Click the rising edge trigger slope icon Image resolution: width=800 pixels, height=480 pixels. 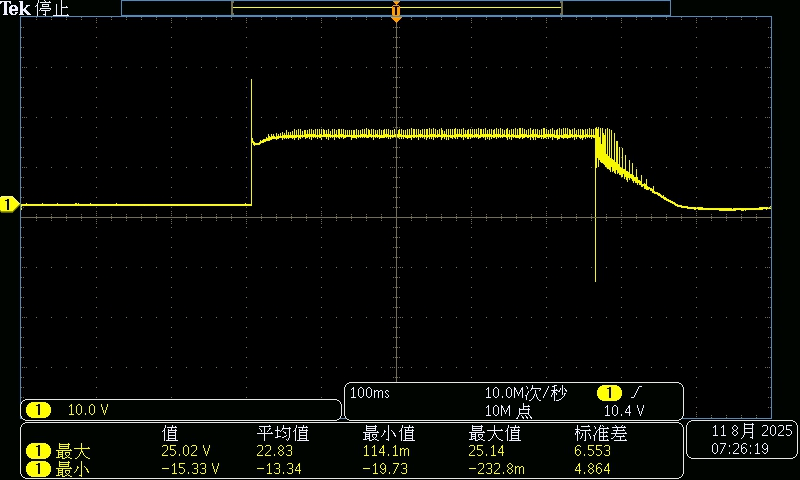[636, 394]
